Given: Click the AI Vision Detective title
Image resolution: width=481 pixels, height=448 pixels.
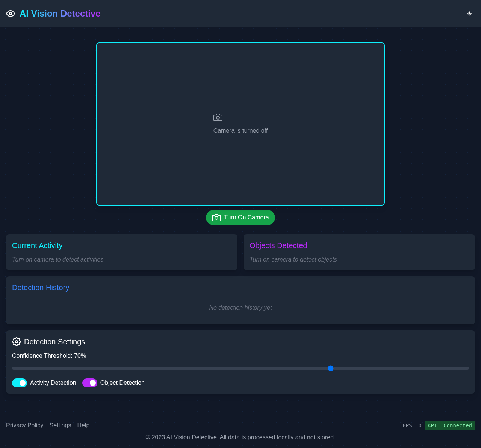Looking at the screenshot, I should click(x=60, y=14).
